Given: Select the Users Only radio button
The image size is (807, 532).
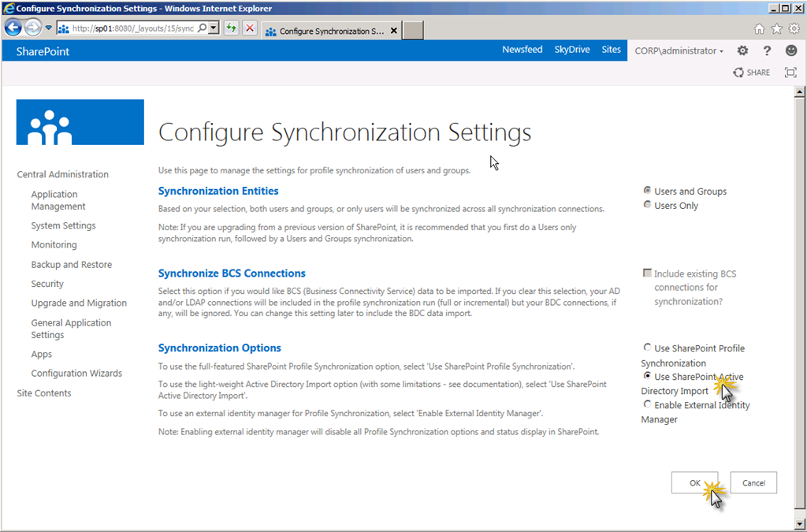Looking at the screenshot, I should click(648, 205).
